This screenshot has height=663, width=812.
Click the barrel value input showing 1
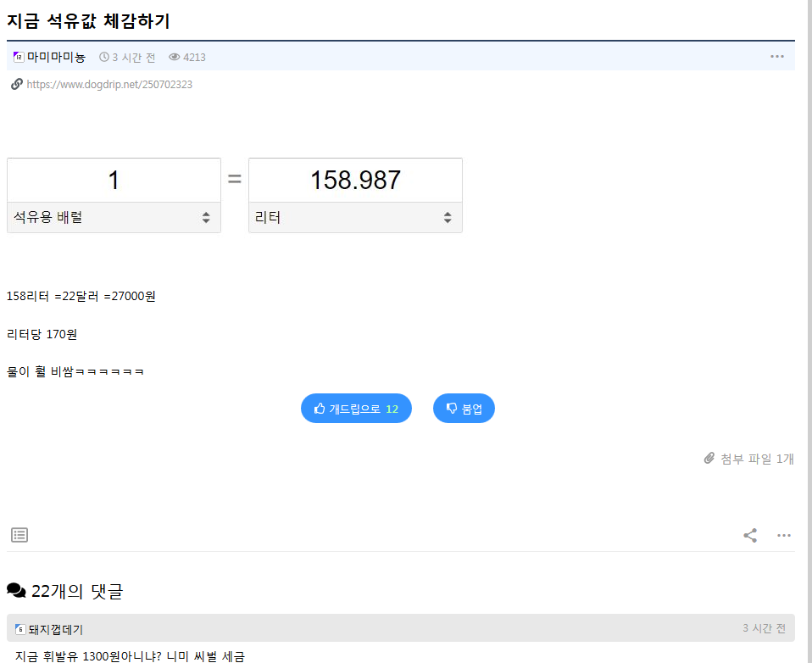point(114,181)
